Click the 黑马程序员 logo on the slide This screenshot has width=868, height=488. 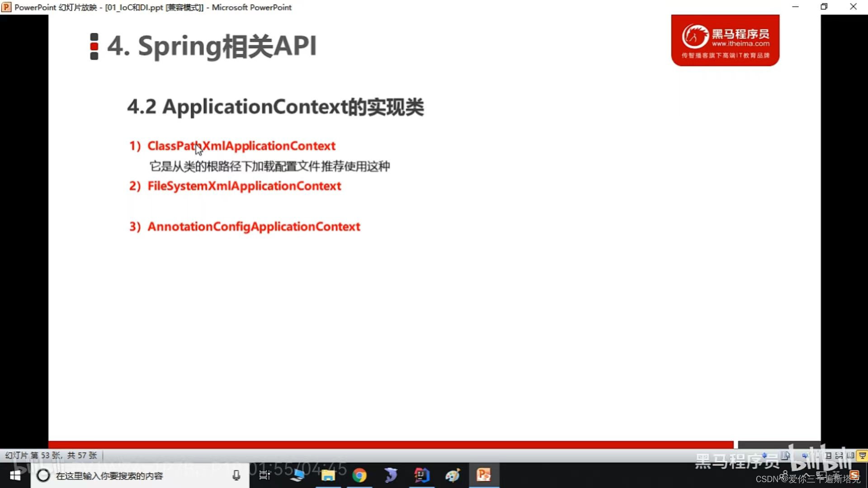(x=725, y=40)
